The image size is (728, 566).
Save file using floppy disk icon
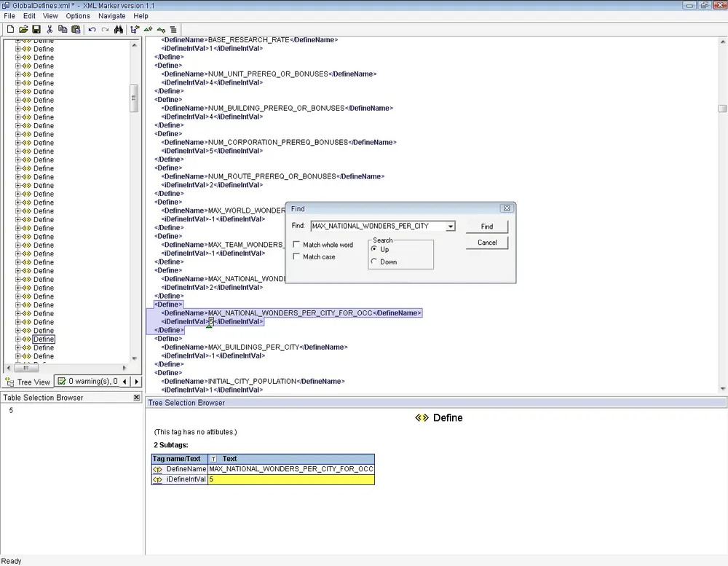point(36,29)
